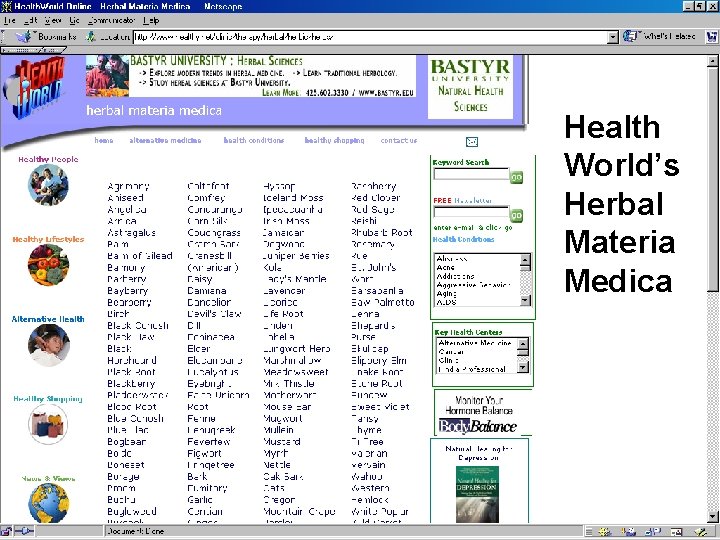
Task: Select Alternative Medicine in Key Health Centers
Action: [475, 343]
